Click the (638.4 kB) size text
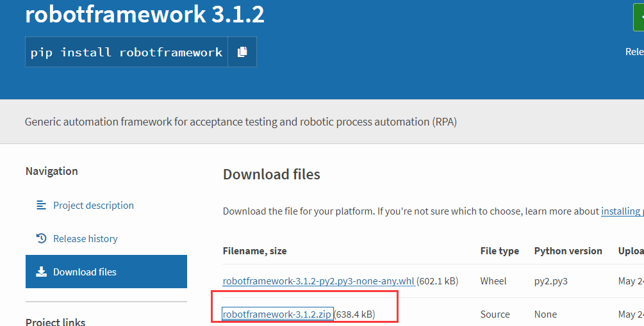The width and height of the screenshot is (644, 326). 354,314
